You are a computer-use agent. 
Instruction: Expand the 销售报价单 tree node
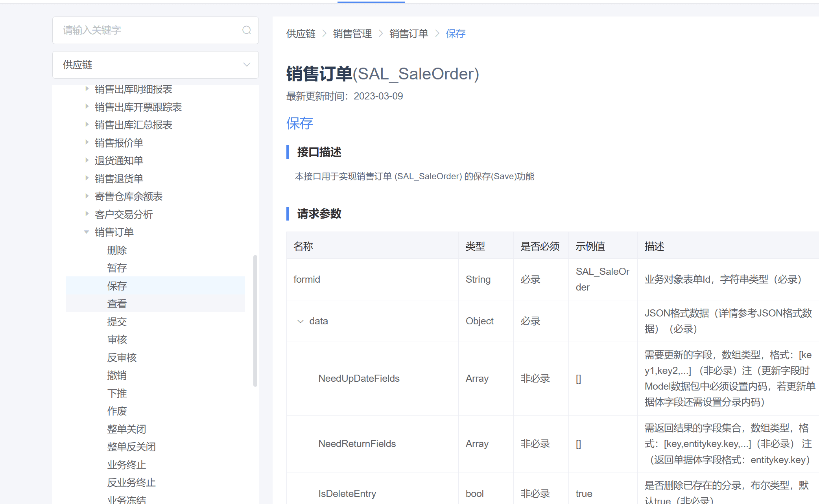pos(87,142)
